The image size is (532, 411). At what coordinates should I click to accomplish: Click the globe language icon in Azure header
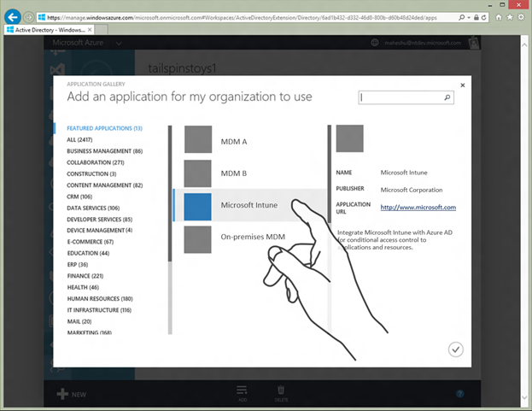click(375, 43)
